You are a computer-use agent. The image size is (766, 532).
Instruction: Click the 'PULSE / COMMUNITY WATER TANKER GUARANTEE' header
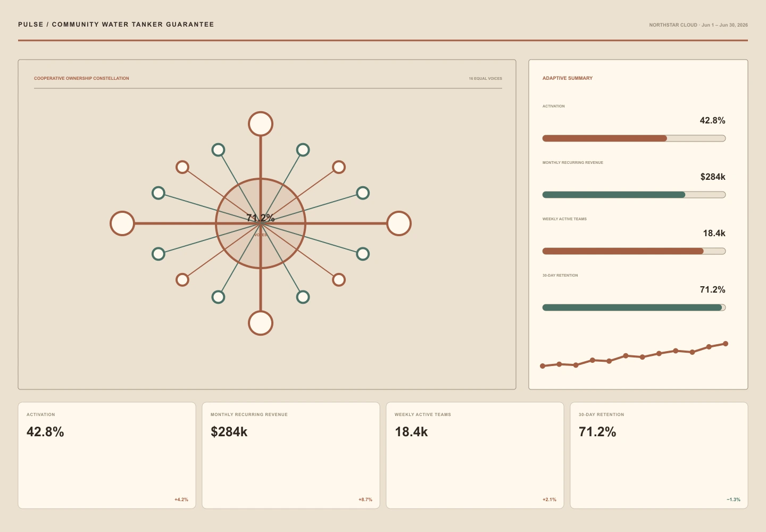point(116,24)
